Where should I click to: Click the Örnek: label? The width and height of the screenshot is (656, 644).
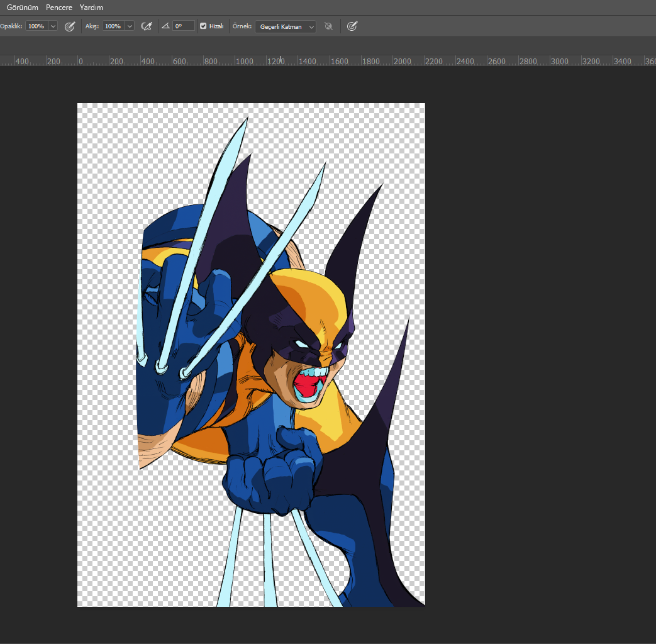[x=242, y=26]
